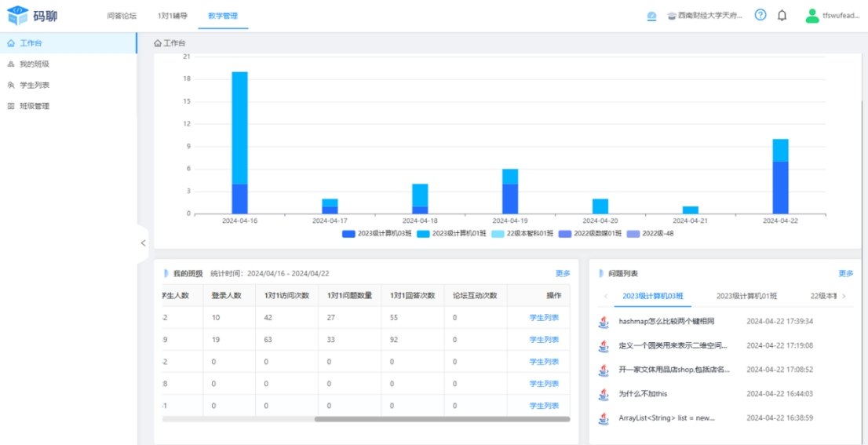The width and height of the screenshot is (868, 445).
Task: Collapse the left sidebar with arrow handle
Action: 143,243
